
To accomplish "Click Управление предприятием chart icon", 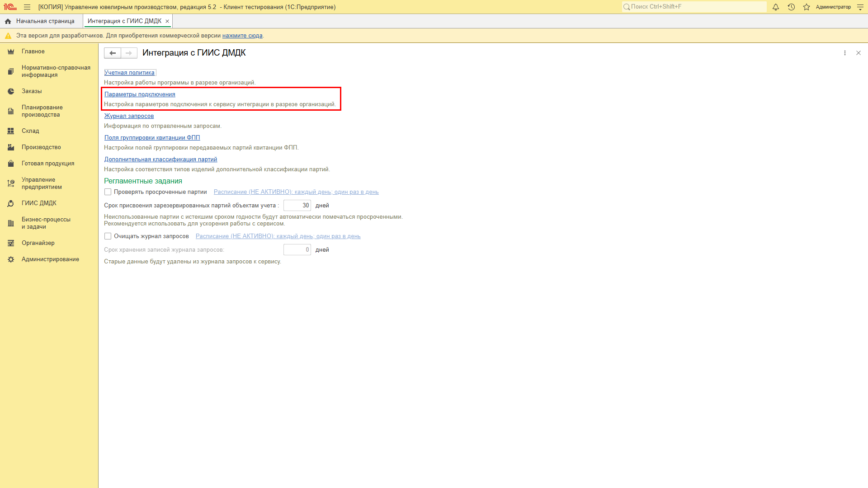I will click(x=11, y=183).
